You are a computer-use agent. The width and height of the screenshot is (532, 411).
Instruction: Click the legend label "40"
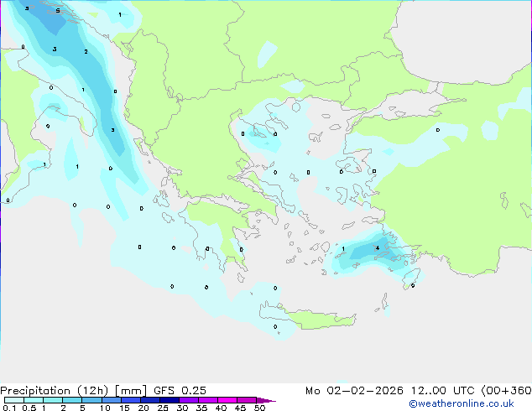click(x=221, y=408)
